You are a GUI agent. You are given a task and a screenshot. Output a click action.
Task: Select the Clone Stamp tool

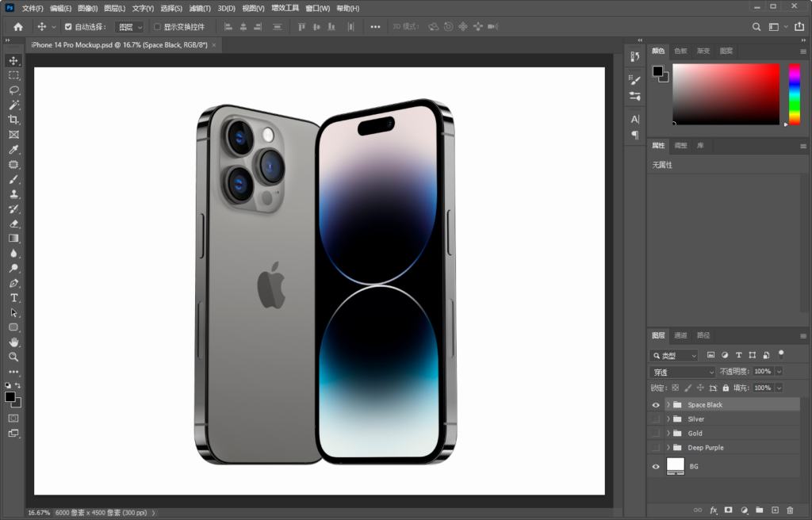(13, 194)
